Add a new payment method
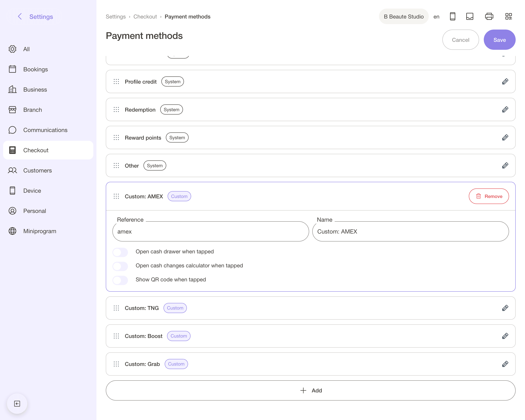 [x=311, y=390]
